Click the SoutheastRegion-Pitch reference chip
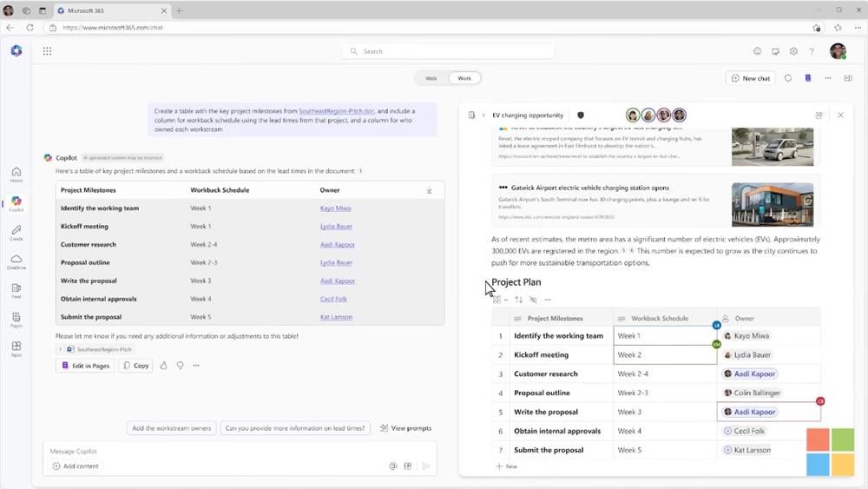868x489 pixels. (x=100, y=349)
